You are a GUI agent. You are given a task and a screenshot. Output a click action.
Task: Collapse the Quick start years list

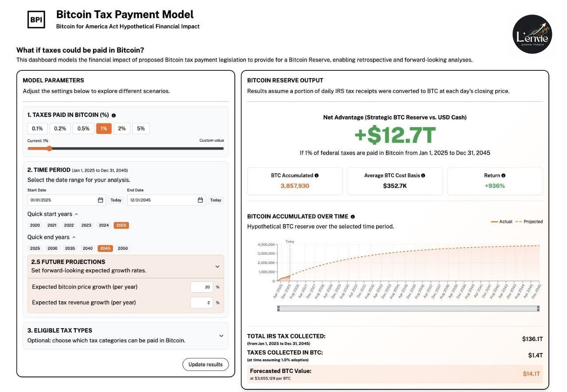(76, 214)
